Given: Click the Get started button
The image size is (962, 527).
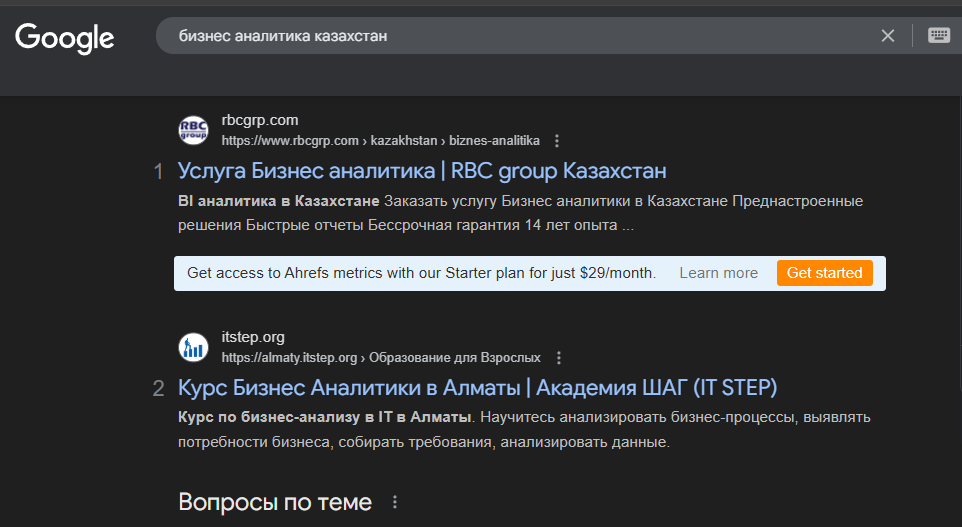Looking at the screenshot, I should (x=825, y=273).
